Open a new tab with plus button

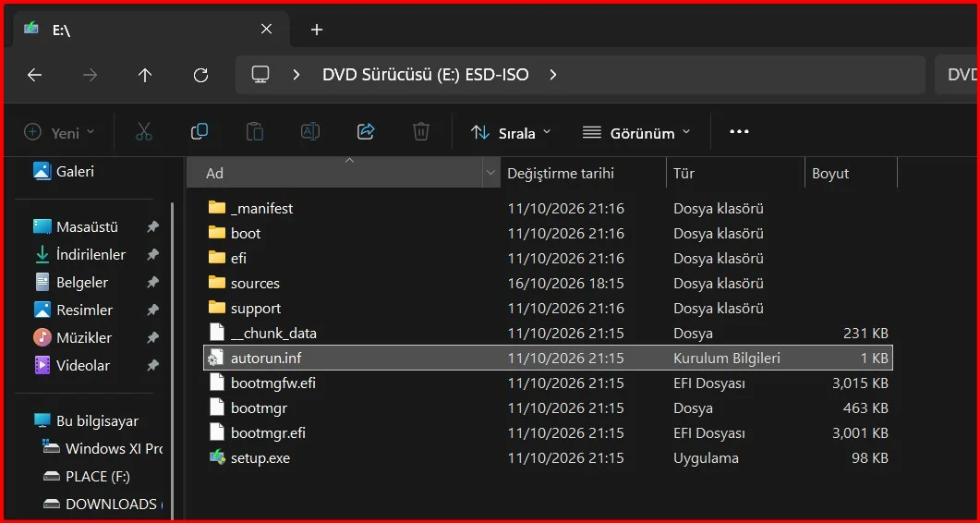click(x=317, y=30)
